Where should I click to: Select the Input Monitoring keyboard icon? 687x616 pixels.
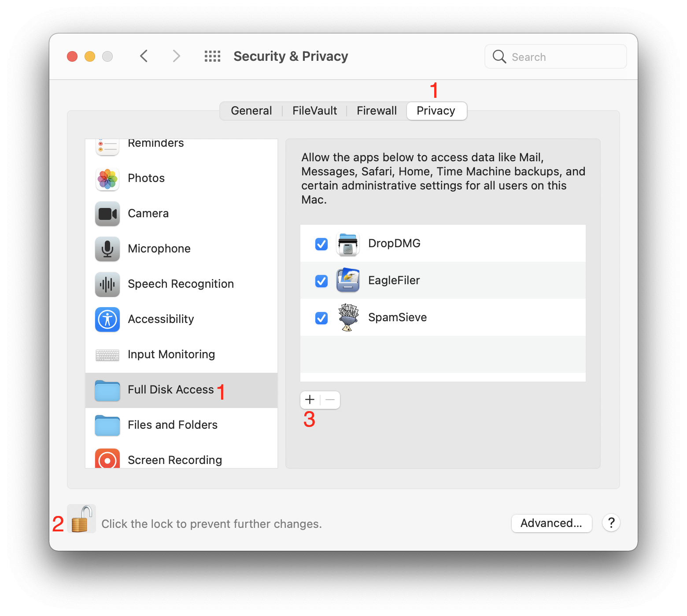[x=107, y=355]
